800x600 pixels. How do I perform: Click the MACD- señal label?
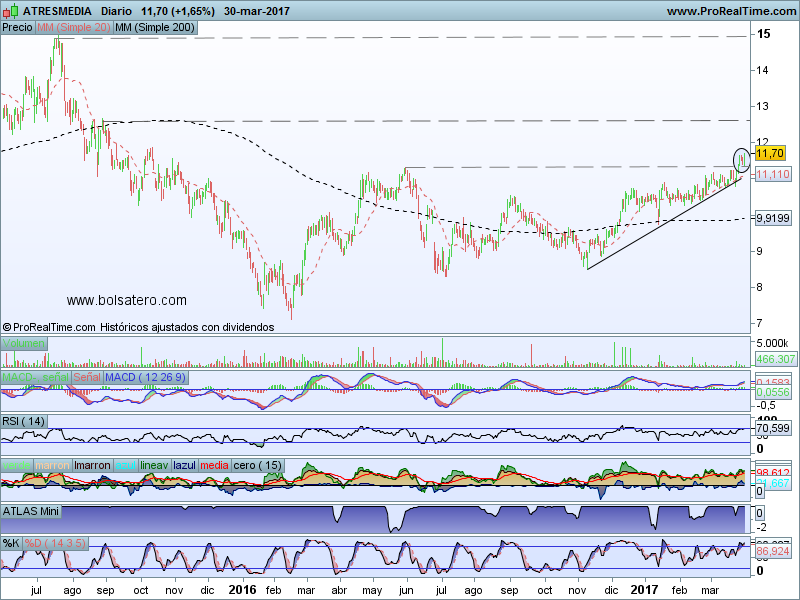tap(35, 377)
